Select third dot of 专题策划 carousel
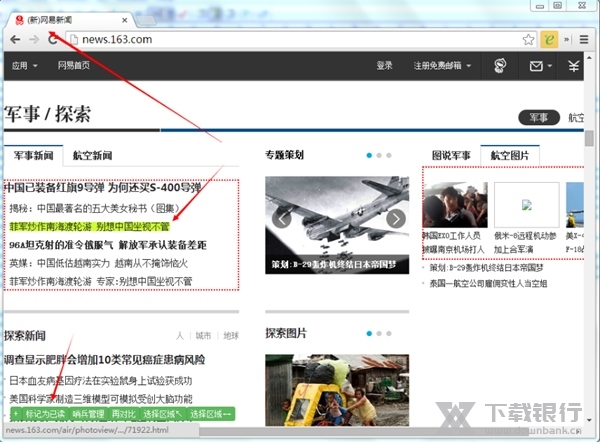This screenshot has height=444, width=600. click(389, 155)
